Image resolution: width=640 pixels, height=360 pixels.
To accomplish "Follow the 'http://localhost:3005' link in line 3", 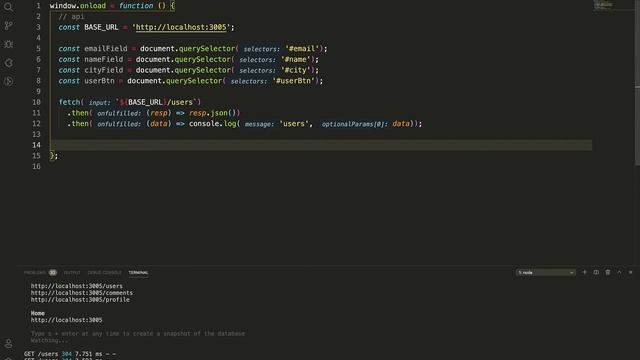I will 181,27.
